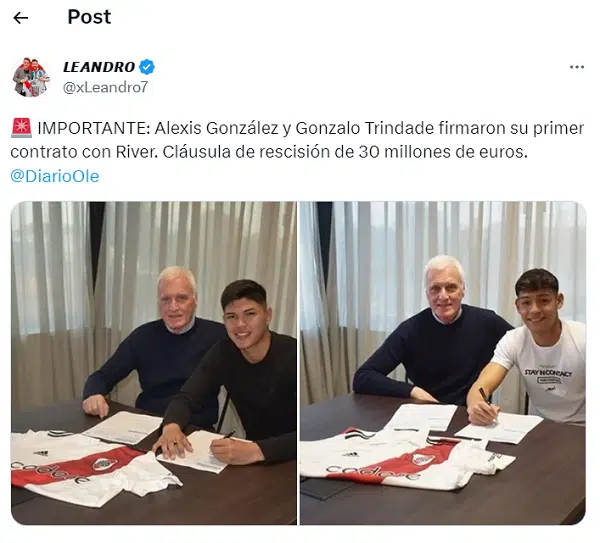Open the left contract-signing photo

tap(153, 363)
